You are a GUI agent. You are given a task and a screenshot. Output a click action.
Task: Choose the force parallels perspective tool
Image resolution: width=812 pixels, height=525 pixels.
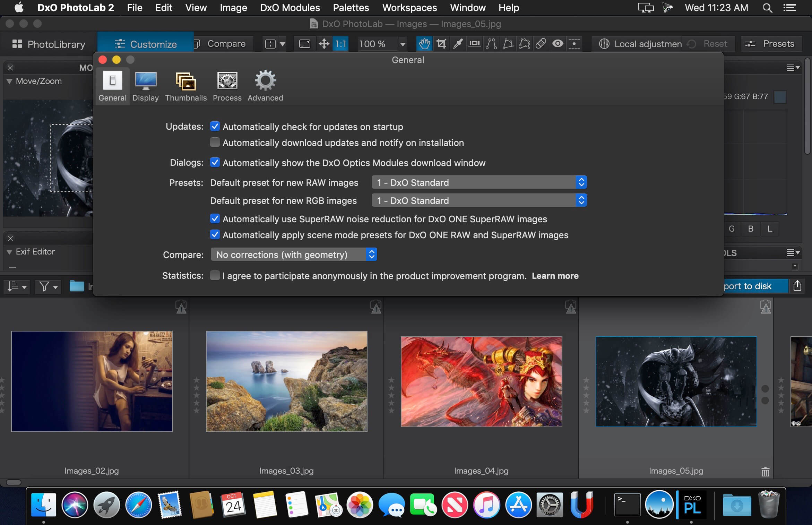pos(491,44)
